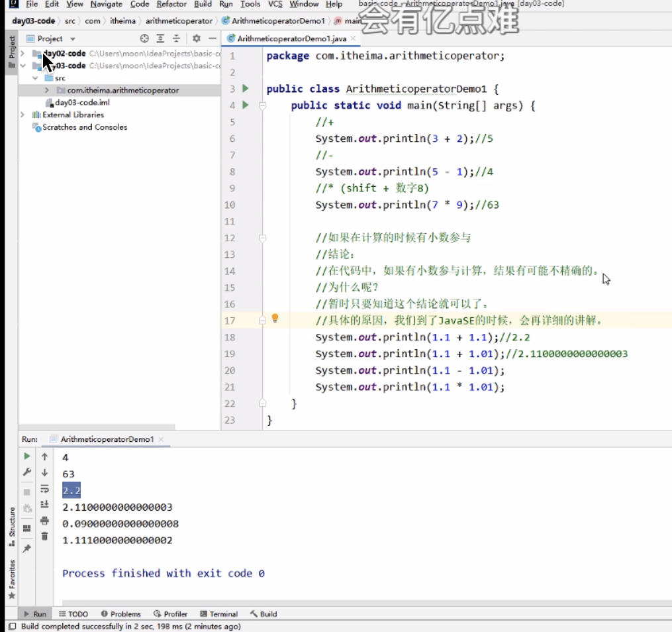This screenshot has width=672, height=632.
Task: Expand the day02-code module node
Action: [x=23, y=54]
